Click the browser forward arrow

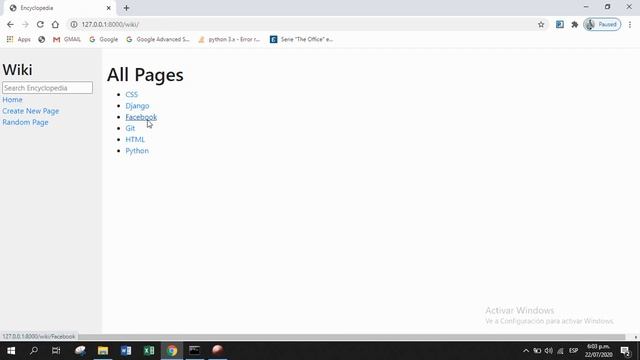tap(25, 24)
